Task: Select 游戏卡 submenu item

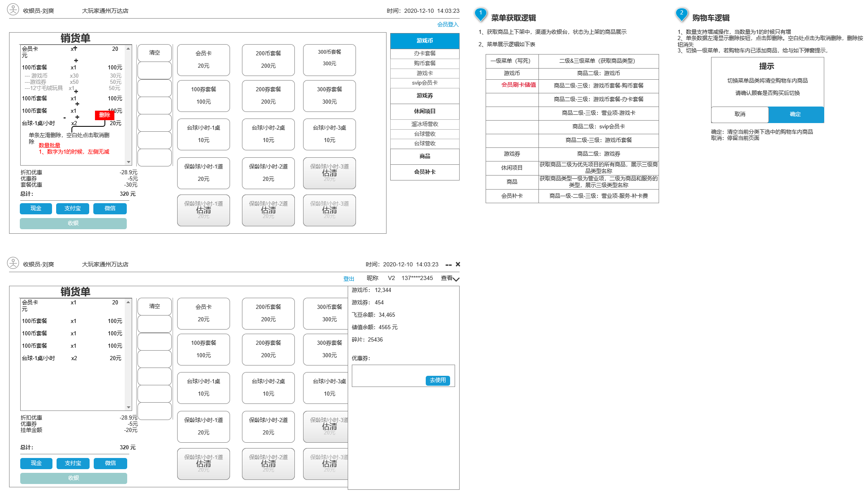Action: tap(425, 73)
